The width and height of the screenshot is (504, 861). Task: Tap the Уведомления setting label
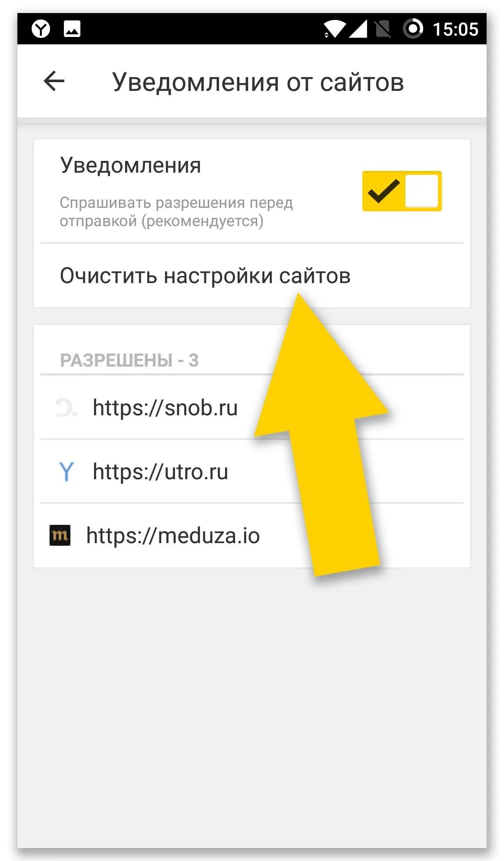tap(130, 165)
